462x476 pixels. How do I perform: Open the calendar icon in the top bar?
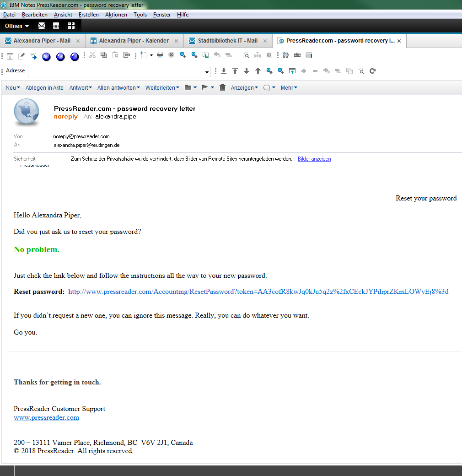(56, 26)
